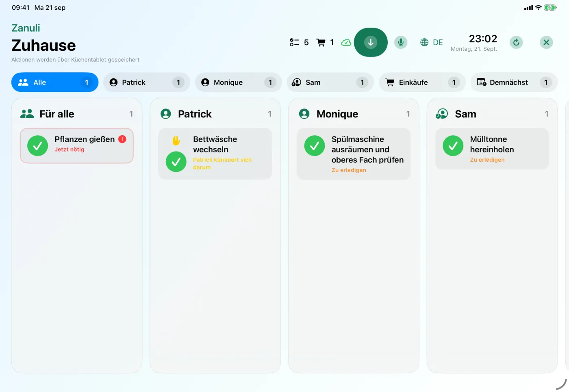
Task: Click the Zuhause household title
Action: [43, 45]
